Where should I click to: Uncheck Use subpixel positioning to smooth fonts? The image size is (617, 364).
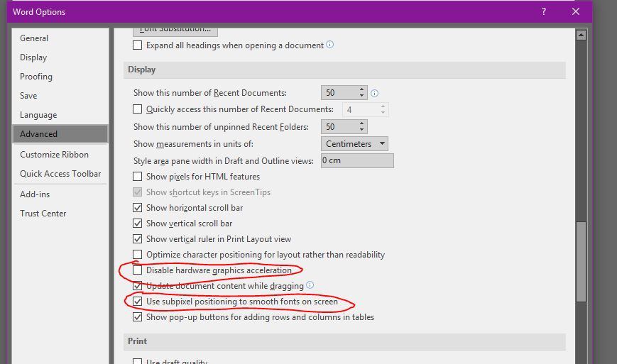pyautogui.click(x=137, y=302)
